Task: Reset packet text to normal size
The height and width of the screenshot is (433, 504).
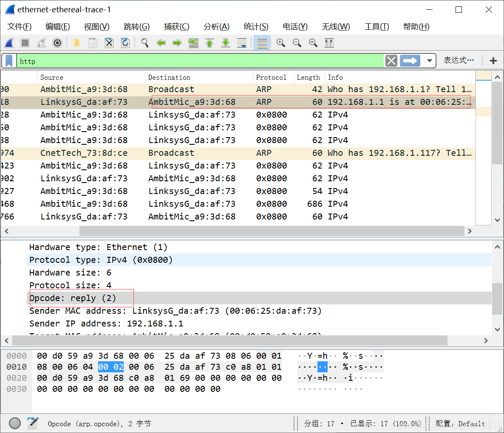Action: [313, 43]
